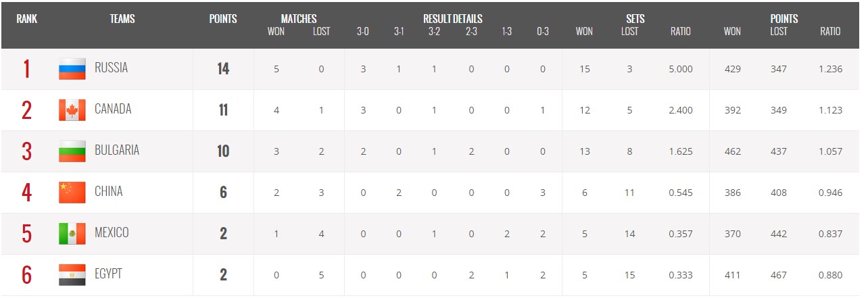Click the SETS column header
This screenshot has width=868, height=298.
635,19
